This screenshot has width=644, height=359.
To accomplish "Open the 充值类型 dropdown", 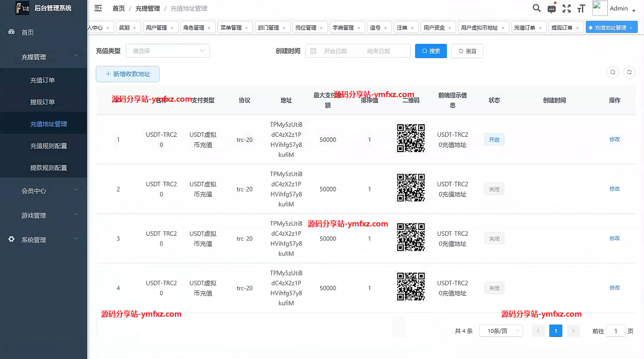I will 168,51.
